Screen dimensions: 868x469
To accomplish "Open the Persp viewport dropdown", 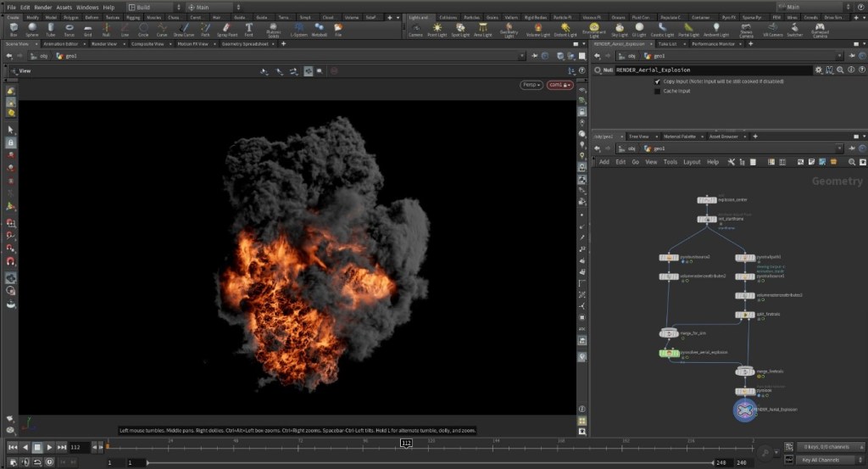I will click(x=531, y=85).
